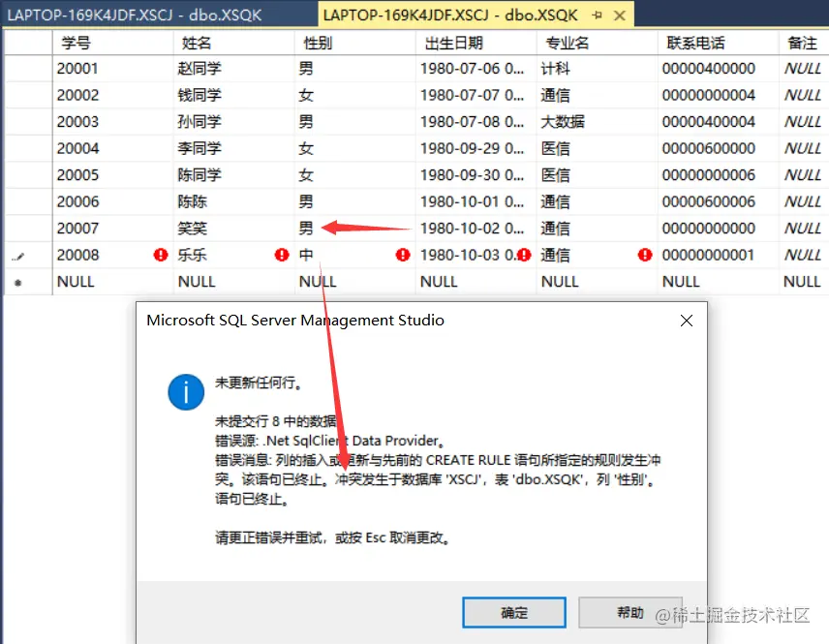Screen dimensions: 829x644
Task: Click error icon in 专业名 cell of row 20008
Action: [645, 255]
